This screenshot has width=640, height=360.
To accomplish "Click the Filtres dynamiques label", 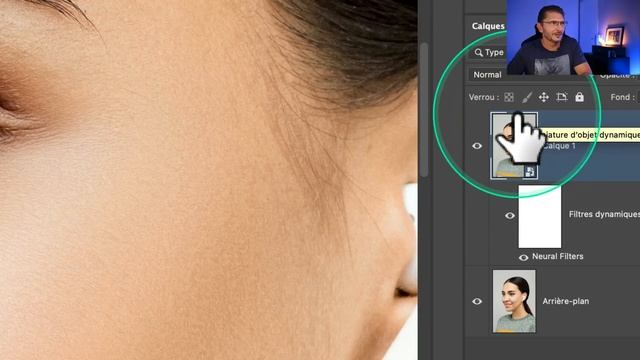I will tap(604, 214).
